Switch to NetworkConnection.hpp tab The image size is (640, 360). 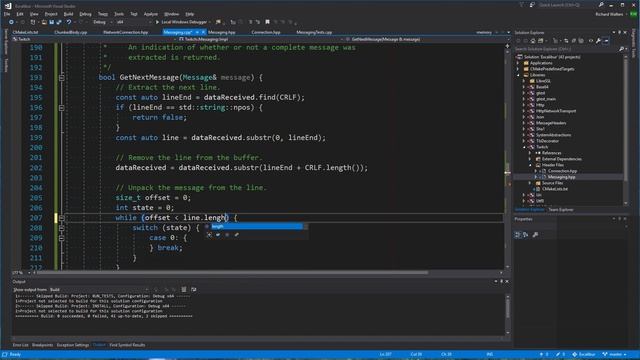pos(125,32)
